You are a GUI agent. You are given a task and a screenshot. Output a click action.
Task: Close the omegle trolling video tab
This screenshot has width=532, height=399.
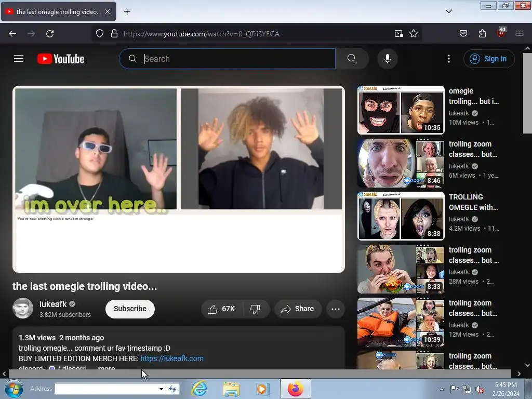point(108,11)
